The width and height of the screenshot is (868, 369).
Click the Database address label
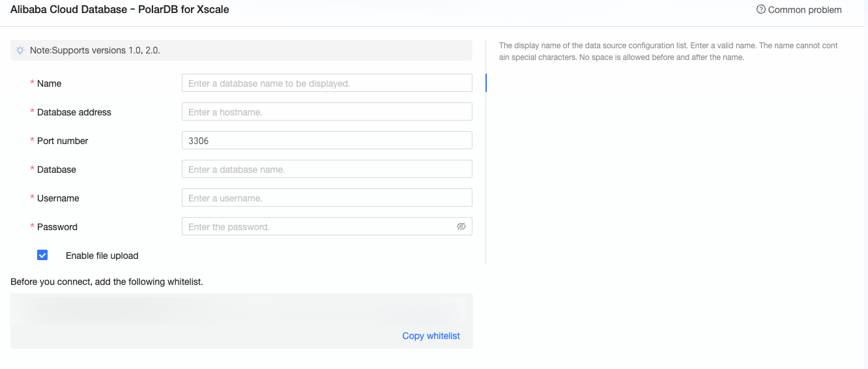point(74,112)
